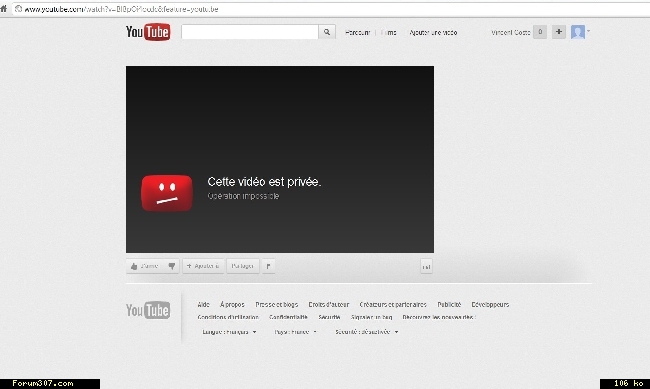Click the thumbs-down dislike button

coord(172,266)
